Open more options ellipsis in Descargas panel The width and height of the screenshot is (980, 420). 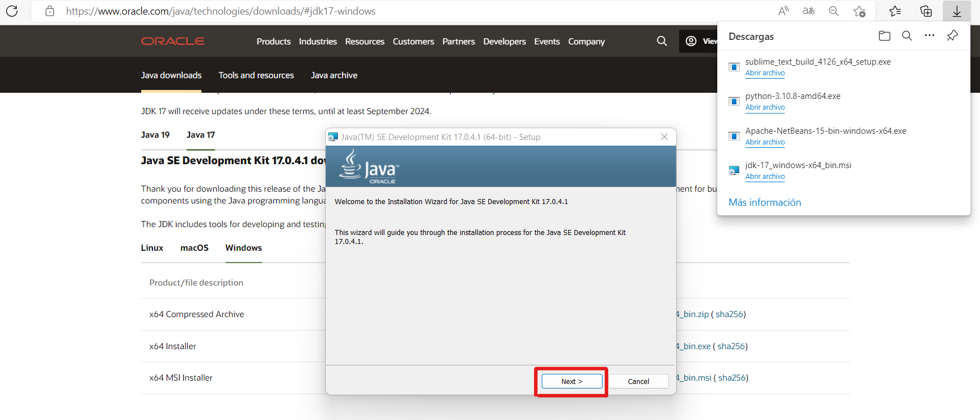point(929,35)
